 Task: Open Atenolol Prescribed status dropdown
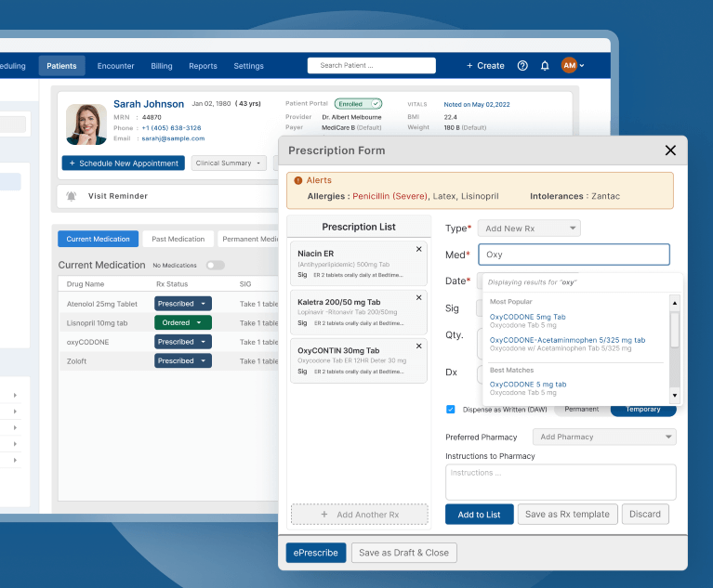point(182,304)
